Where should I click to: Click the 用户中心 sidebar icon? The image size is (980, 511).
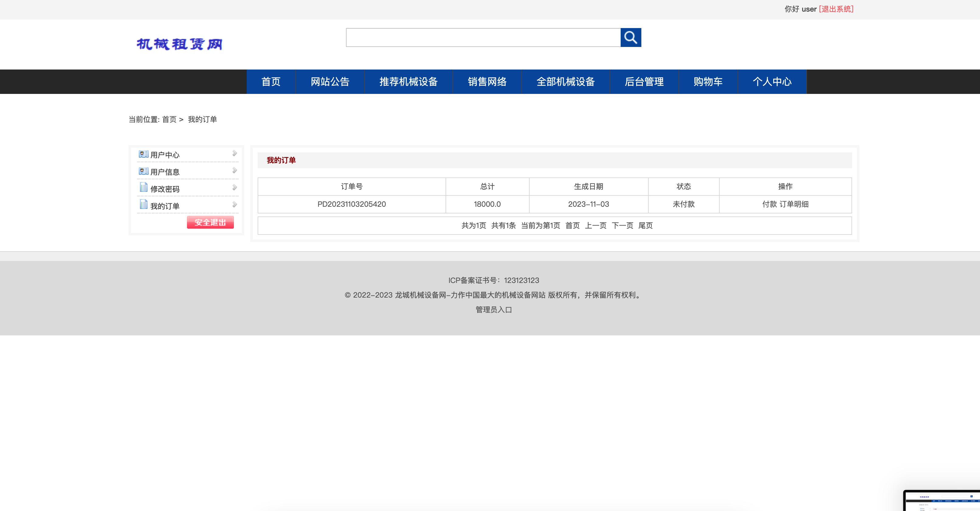click(x=143, y=154)
